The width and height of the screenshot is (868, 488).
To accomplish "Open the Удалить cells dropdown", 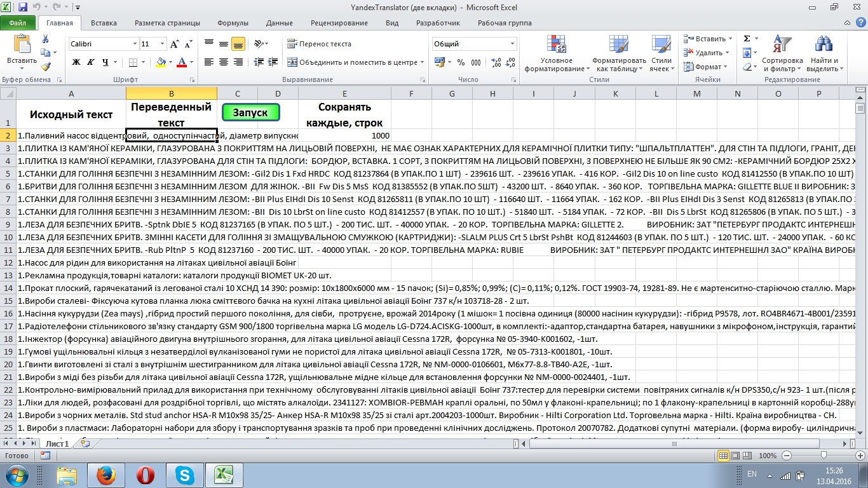I will click(728, 53).
